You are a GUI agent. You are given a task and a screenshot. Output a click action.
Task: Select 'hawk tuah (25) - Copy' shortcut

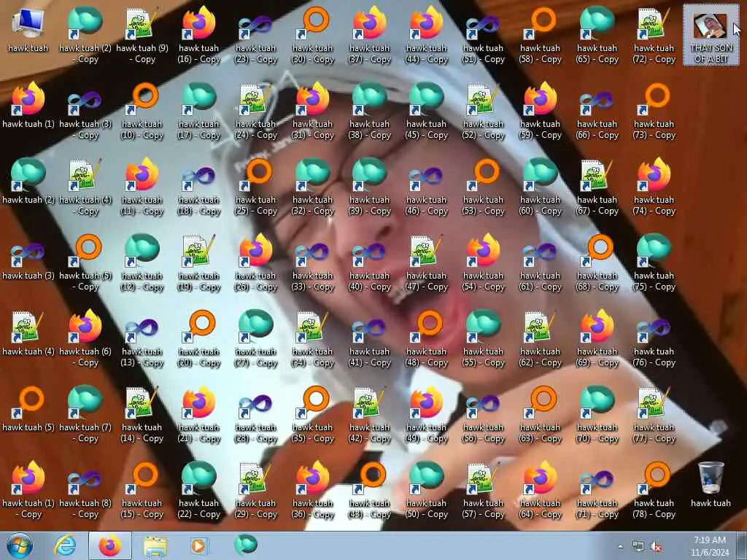coord(256,187)
